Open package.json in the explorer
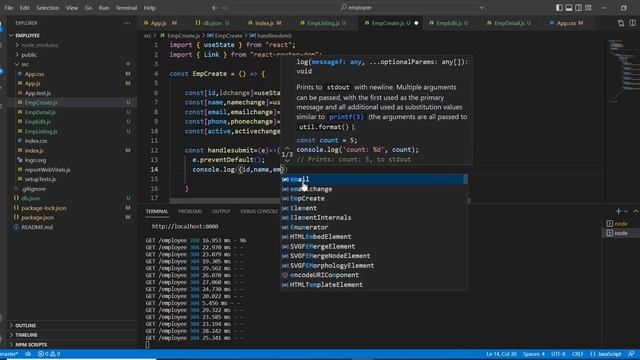This screenshot has height=360, width=640. [38, 218]
